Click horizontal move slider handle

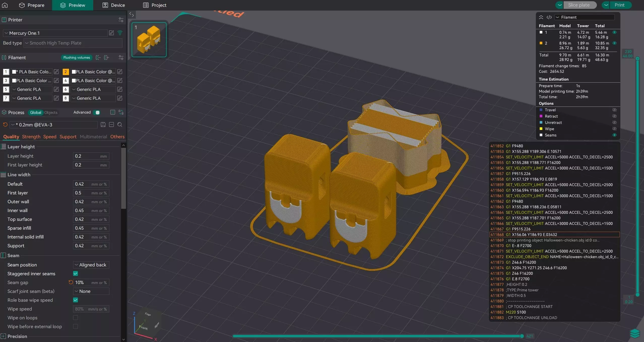pos(522,336)
